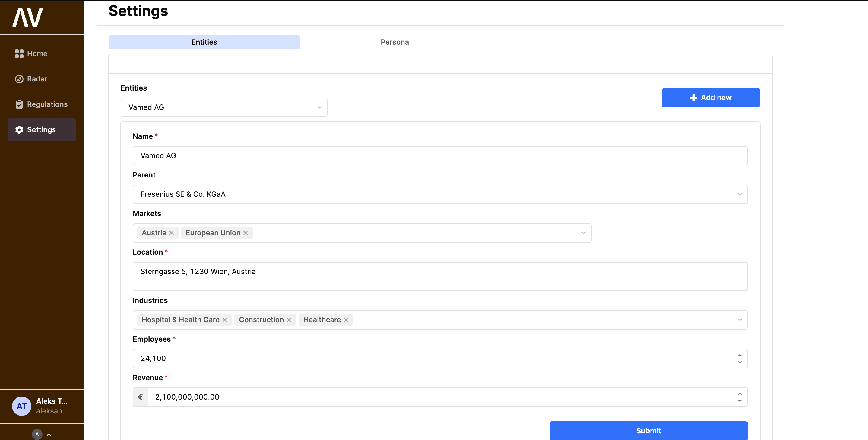
Task: Remove the Austria market tag
Action: point(171,233)
